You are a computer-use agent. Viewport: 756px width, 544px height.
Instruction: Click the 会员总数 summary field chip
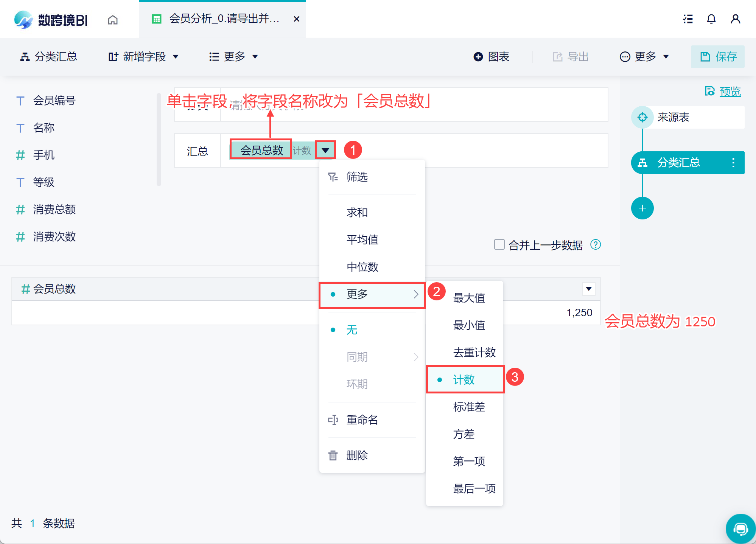tap(261, 150)
